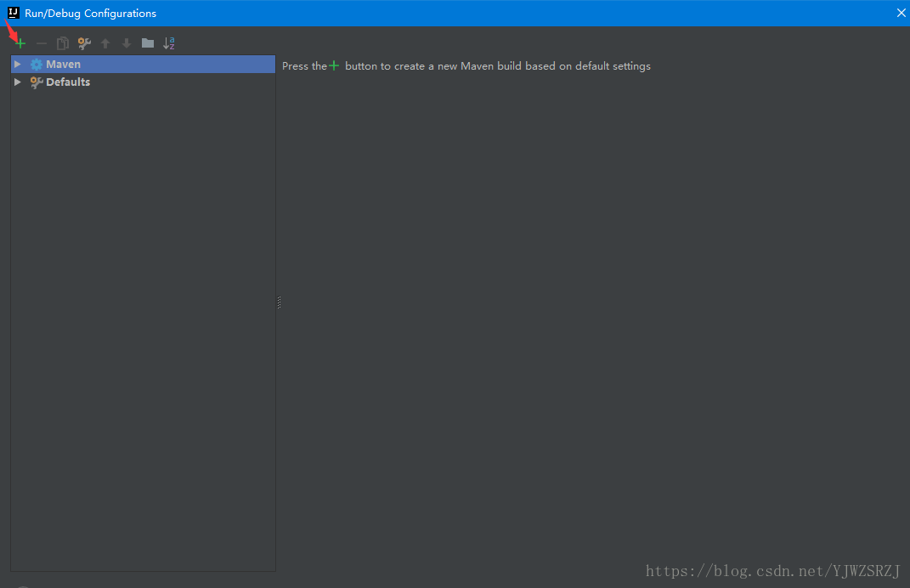Create new folder using the folder icon
The image size is (910, 588).
click(x=148, y=43)
